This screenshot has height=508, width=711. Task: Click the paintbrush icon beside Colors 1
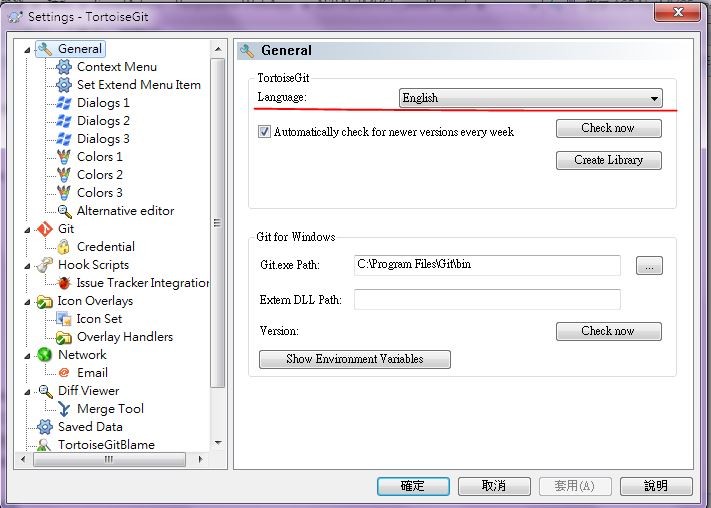click(x=64, y=157)
